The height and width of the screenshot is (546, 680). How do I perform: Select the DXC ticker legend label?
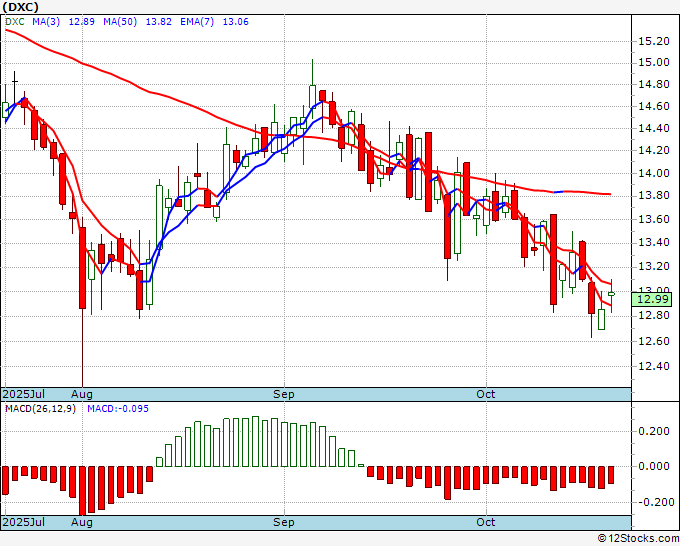pos(15,22)
